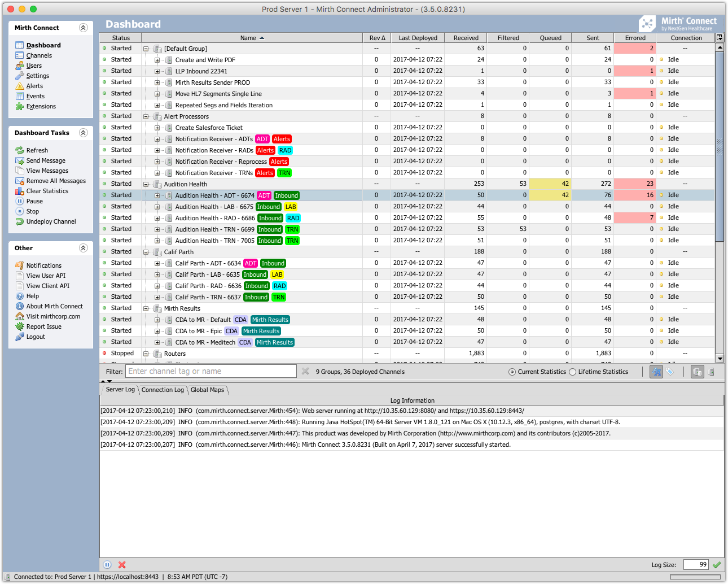
Task: Click the tag filter icon beside statistics options
Action: (x=670, y=372)
